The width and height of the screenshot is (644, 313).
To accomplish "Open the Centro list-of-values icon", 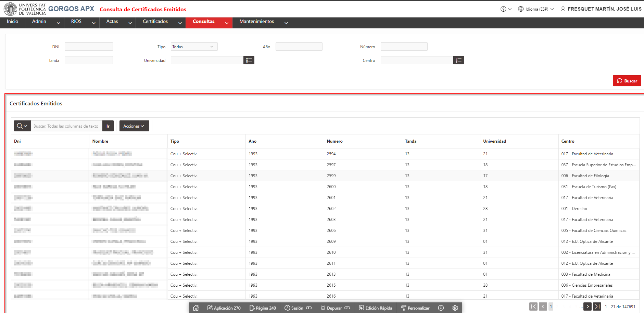I will pos(459,60).
